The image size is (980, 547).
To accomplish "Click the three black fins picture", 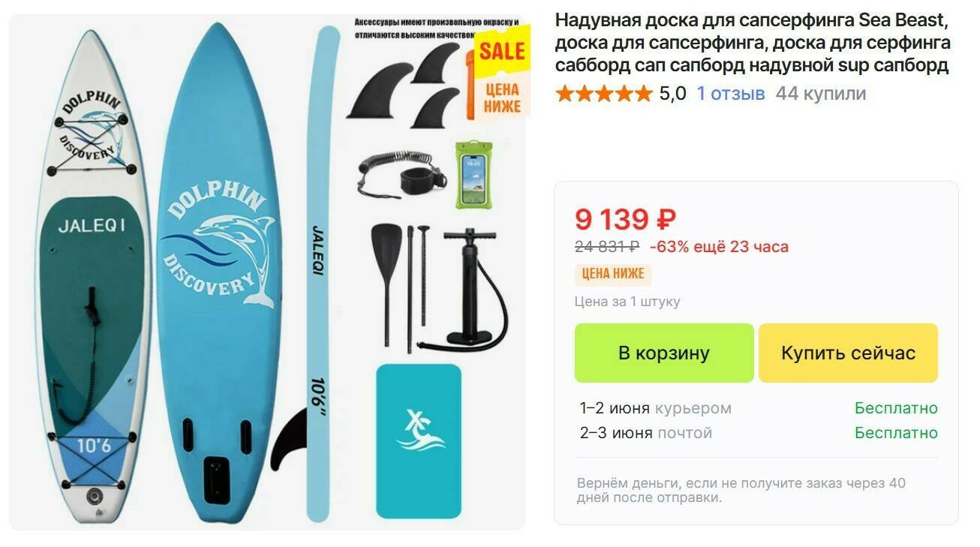I will (405, 84).
